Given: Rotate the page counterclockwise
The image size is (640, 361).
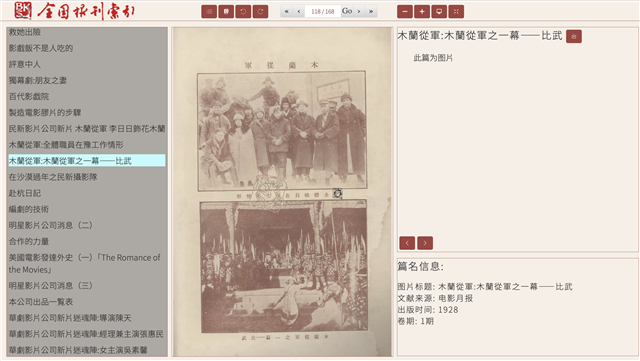Looking at the screenshot, I should pyautogui.click(x=243, y=11).
